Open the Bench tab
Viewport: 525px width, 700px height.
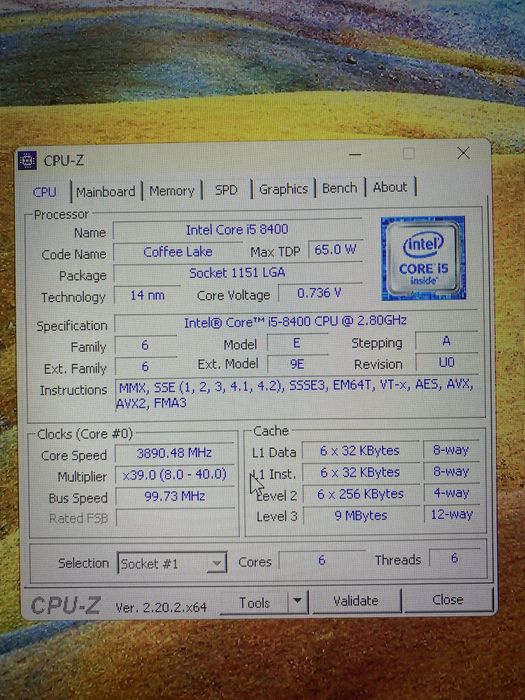(x=340, y=188)
